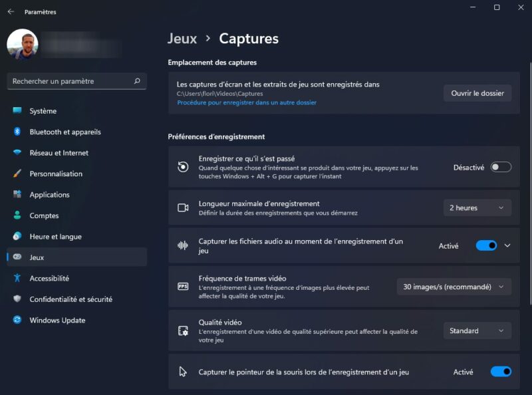
Task: Click the Accessibilité icon in sidebar
Action: [x=17, y=279]
